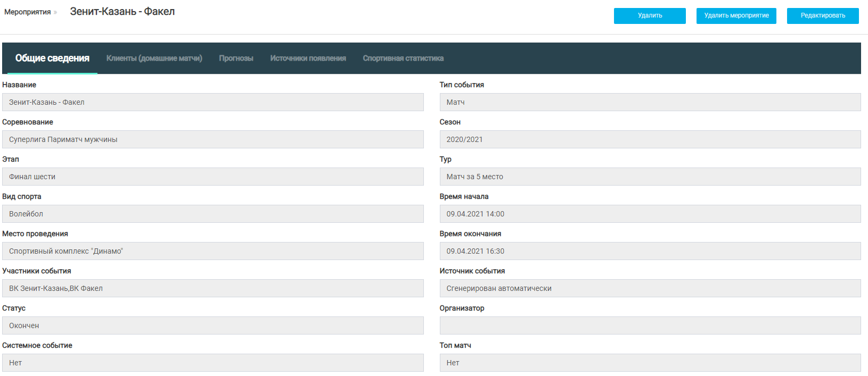Click the Тип события field showing Матч
868x376 pixels.
coord(650,102)
